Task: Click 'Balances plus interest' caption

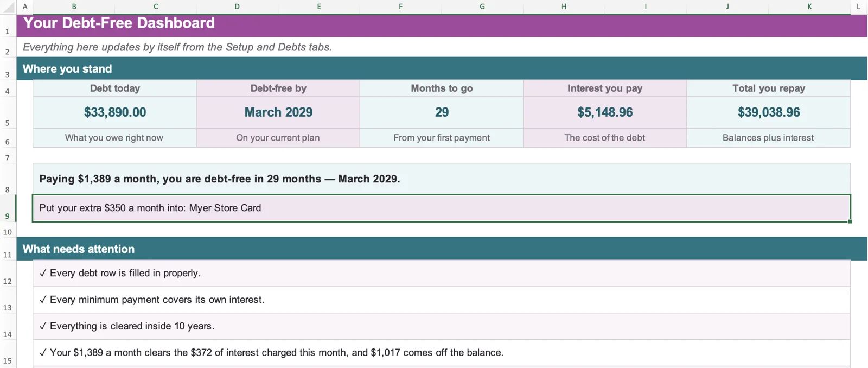Action: [x=769, y=138]
